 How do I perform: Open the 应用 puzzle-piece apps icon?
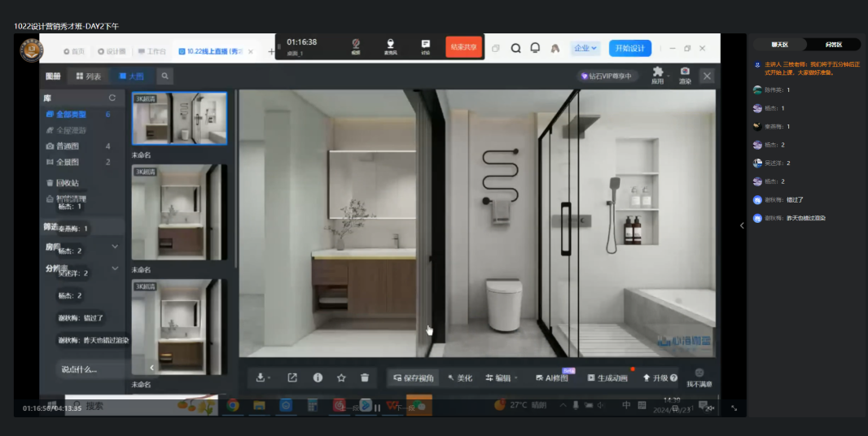(657, 74)
